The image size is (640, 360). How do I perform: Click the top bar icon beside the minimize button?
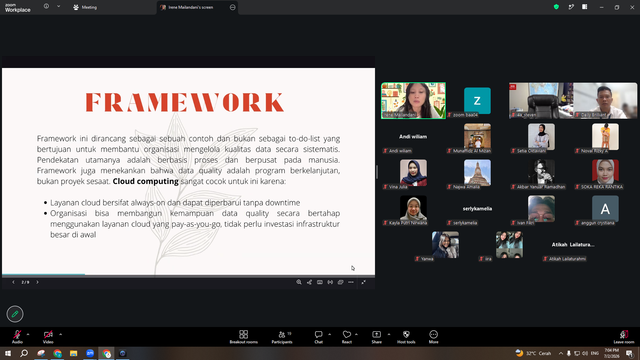(x=584, y=7)
